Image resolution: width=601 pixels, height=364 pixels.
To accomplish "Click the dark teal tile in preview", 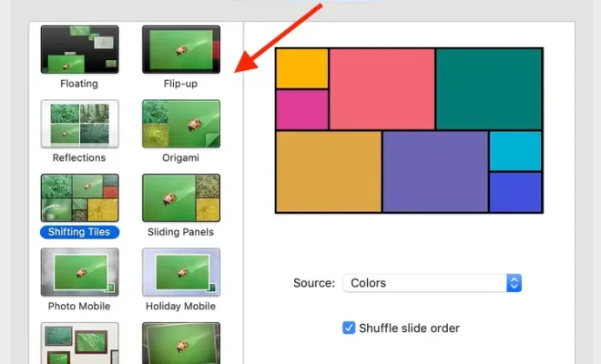I will pyautogui.click(x=489, y=89).
